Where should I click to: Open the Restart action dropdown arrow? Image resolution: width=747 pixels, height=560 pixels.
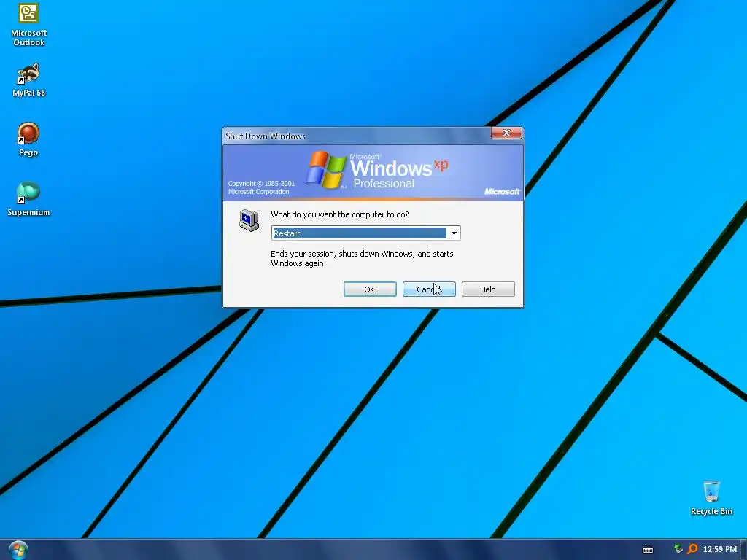click(x=454, y=233)
